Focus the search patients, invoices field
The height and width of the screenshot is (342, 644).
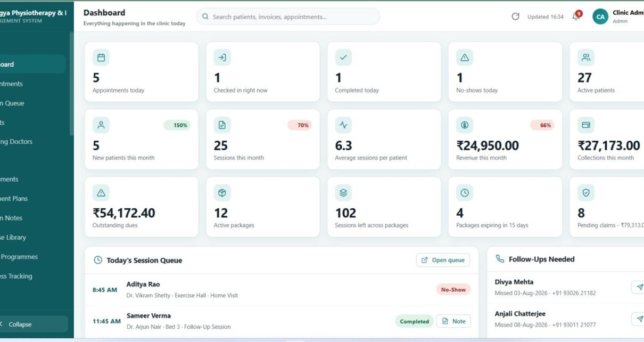pyautogui.click(x=288, y=17)
